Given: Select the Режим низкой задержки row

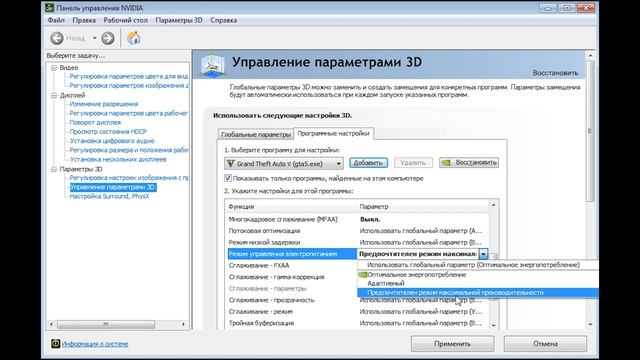Looking at the screenshot, I should (357, 242).
